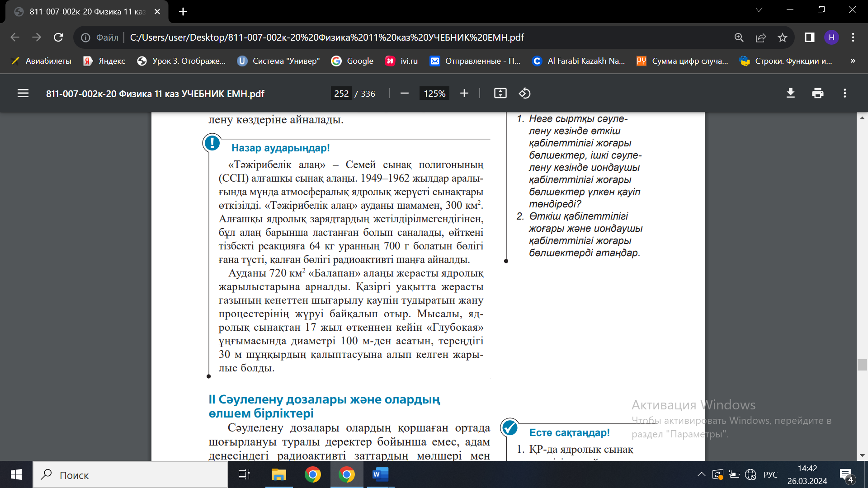Image resolution: width=868 pixels, height=488 pixels.
Task: Open a new browser tab
Action: click(x=183, y=12)
